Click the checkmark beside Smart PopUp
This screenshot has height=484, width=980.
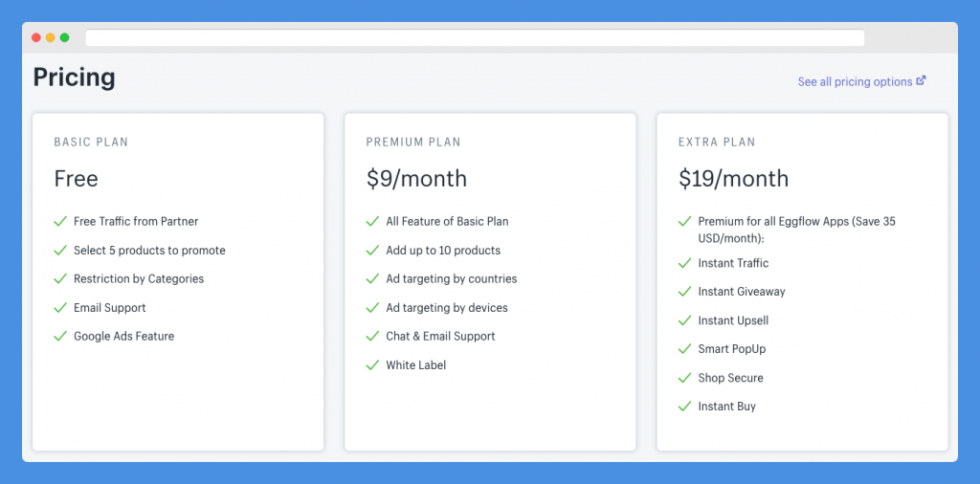684,348
